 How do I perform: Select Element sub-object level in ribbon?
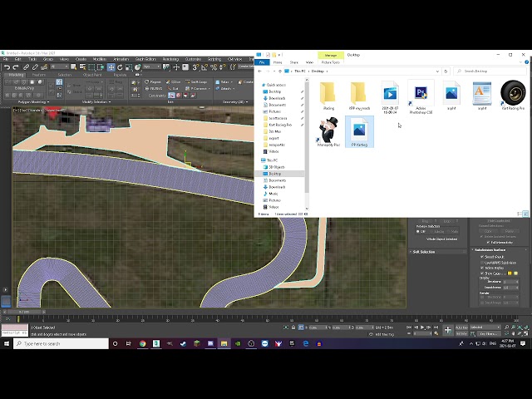(40, 81)
